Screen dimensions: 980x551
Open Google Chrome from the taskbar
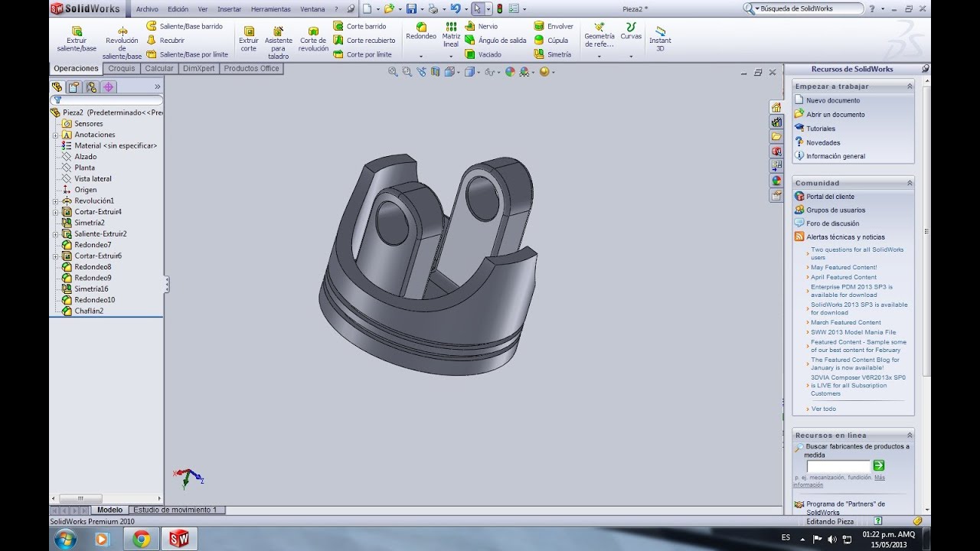point(141,539)
